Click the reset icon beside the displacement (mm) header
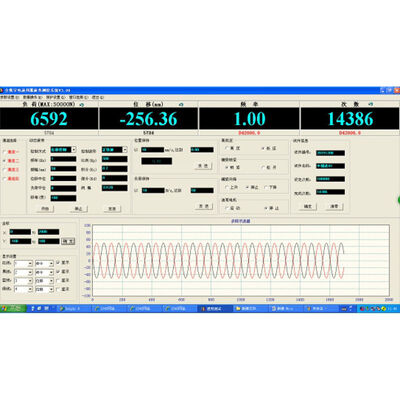This screenshot has width=400, height=400. point(181,105)
